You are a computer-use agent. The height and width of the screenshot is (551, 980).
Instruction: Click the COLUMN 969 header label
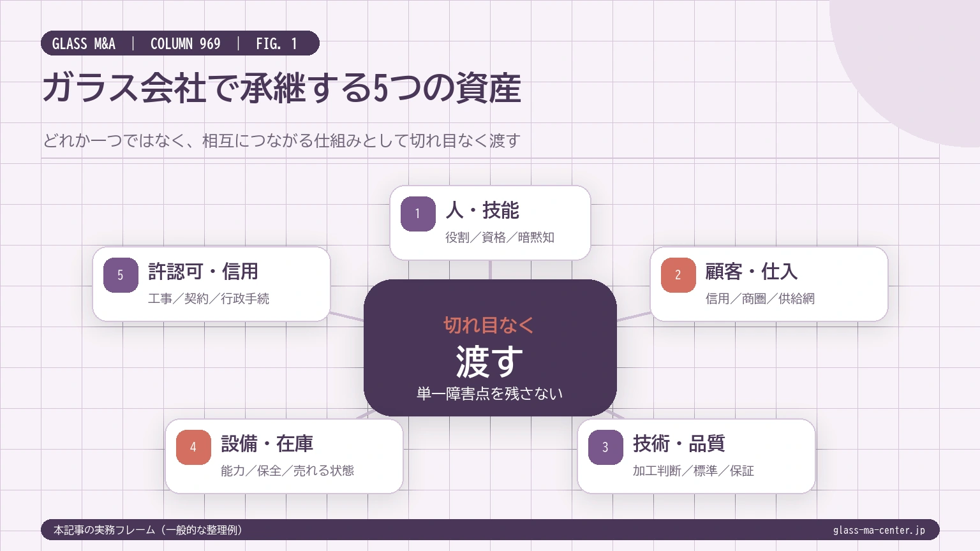pyautogui.click(x=186, y=43)
